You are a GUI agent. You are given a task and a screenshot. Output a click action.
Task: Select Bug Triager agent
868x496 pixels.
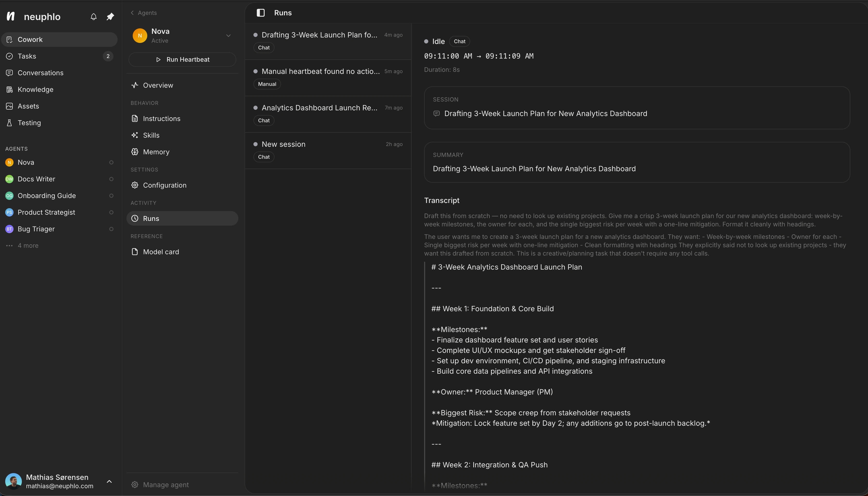click(59, 229)
